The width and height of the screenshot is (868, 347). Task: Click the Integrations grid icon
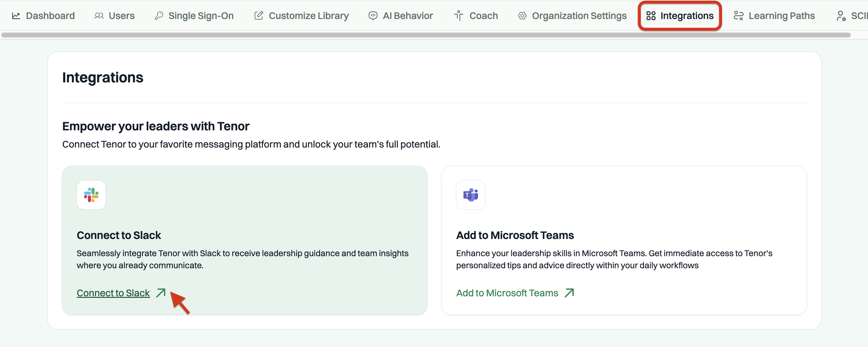tap(651, 16)
